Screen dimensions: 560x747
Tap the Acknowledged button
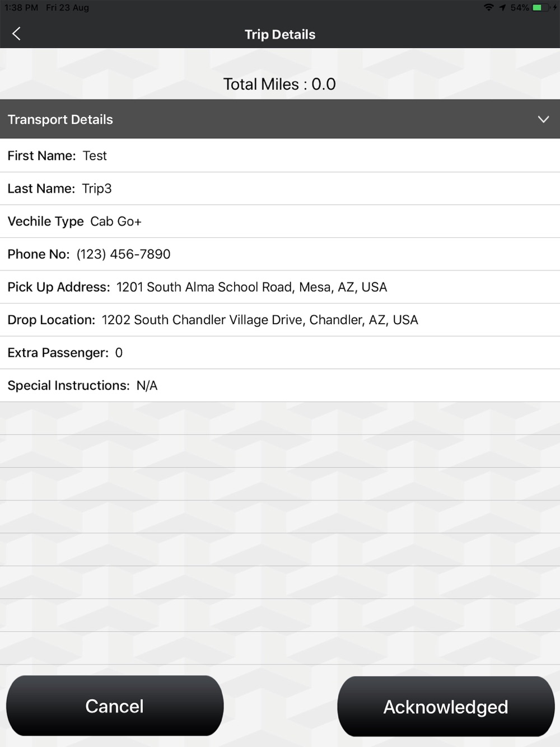(446, 706)
